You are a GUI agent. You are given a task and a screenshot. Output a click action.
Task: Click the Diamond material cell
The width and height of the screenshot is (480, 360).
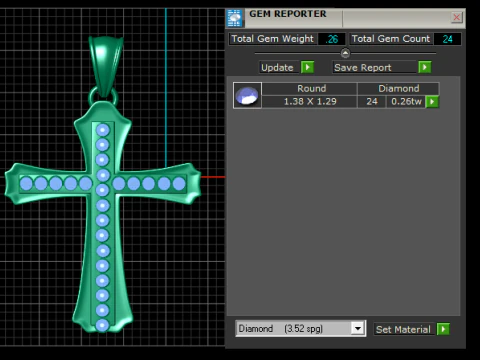(398, 89)
